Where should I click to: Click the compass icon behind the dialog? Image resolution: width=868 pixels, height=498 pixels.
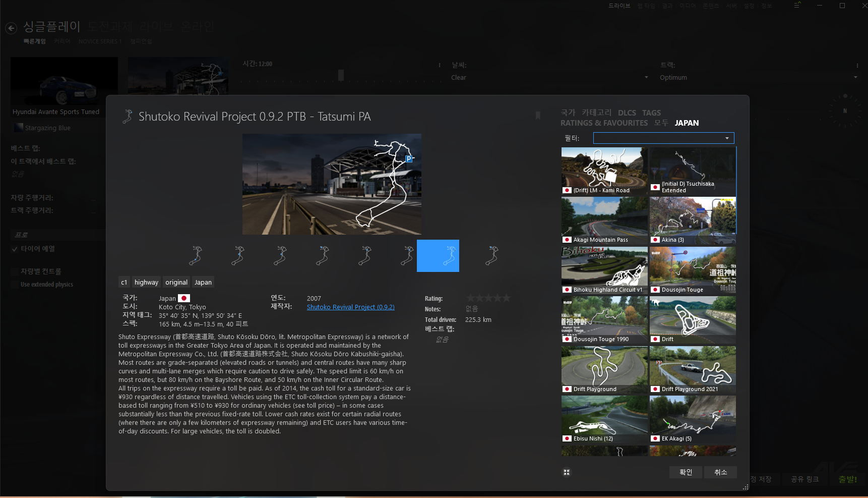pyautogui.click(x=845, y=110)
